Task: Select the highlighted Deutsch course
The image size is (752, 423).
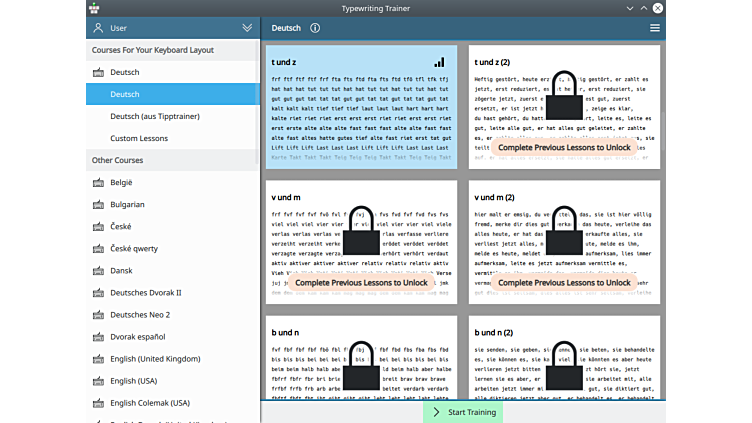Action: pyautogui.click(x=125, y=94)
